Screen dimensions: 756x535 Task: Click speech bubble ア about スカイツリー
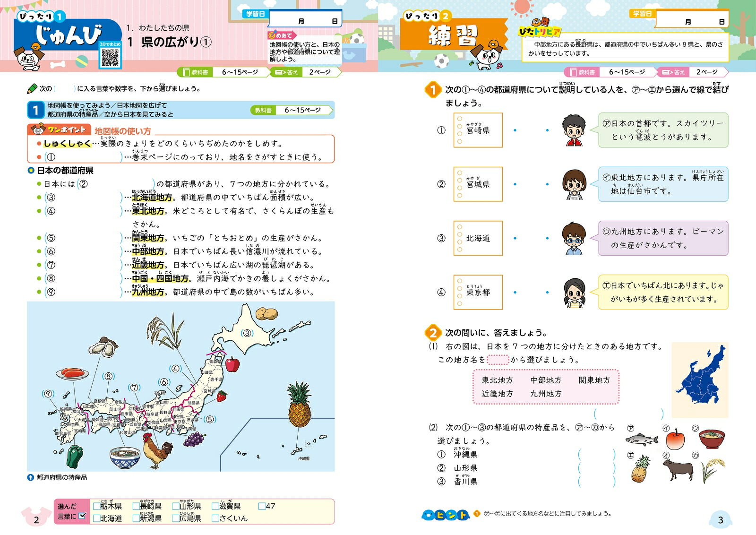[x=663, y=130]
